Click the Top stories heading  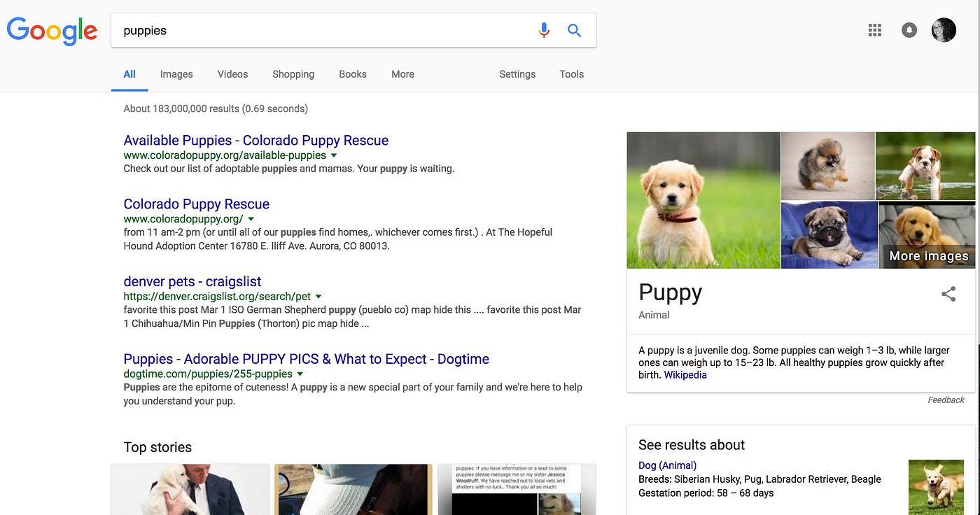[157, 448]
